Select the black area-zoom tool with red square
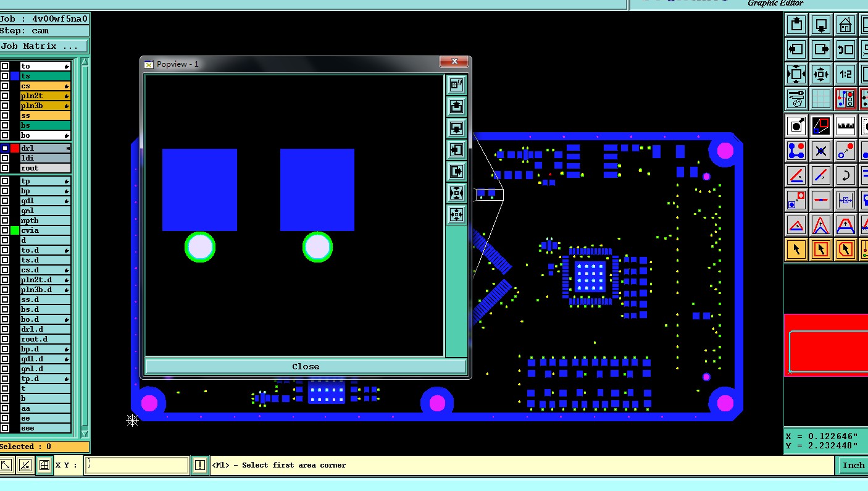Viewport: 868px width, 491px height. [x=821, y=126]
